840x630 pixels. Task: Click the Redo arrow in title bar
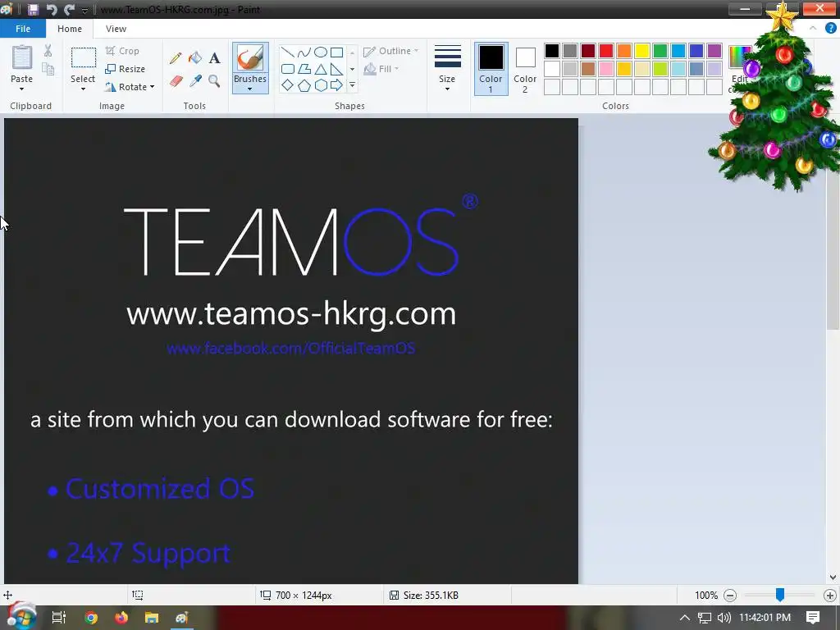69,10
